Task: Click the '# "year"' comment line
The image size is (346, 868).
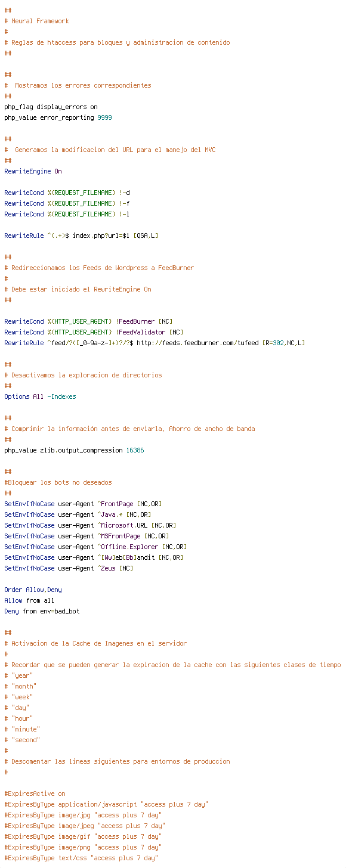Action: 18,675
